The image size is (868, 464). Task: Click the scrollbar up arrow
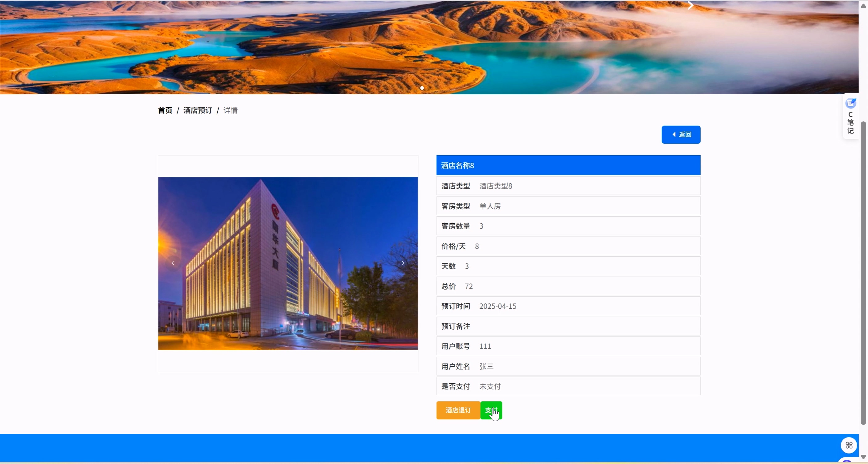pos(863,6)
